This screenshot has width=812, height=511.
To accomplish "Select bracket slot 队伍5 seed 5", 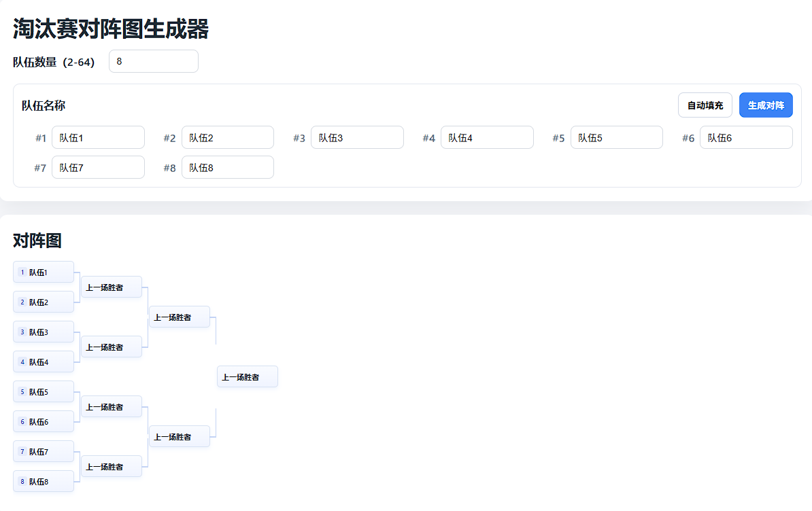I will tap(44, 392).
